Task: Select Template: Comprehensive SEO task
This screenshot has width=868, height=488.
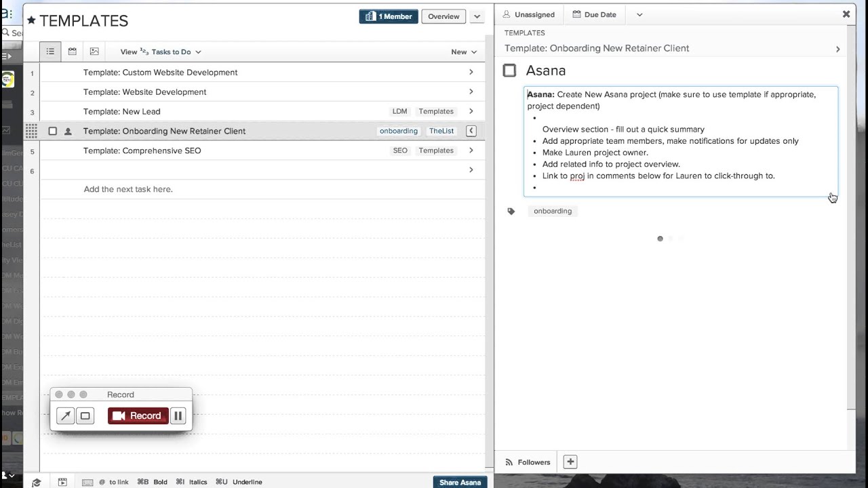Action: [142, 150]
